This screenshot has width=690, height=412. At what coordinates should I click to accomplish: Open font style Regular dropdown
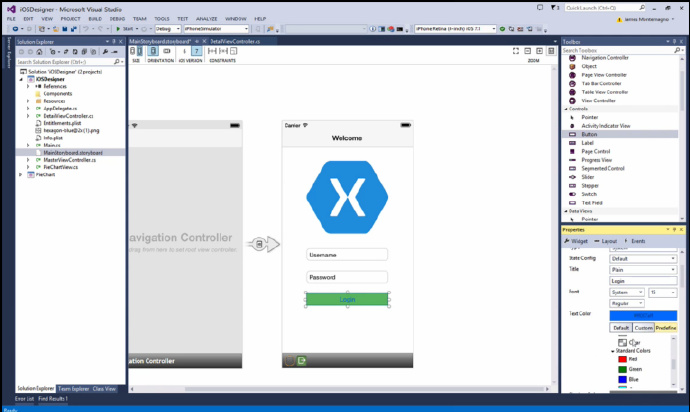(x=627, y=304)
